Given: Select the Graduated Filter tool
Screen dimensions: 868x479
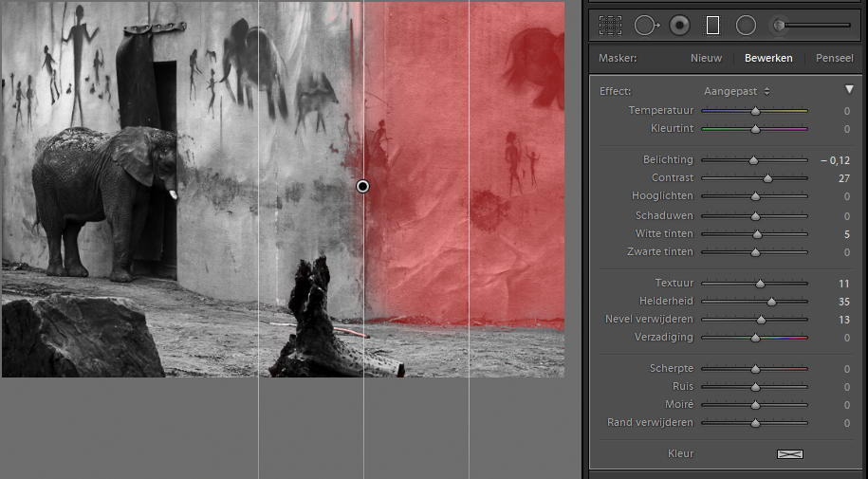Looking at the screenshot, I should click(712, 25).
